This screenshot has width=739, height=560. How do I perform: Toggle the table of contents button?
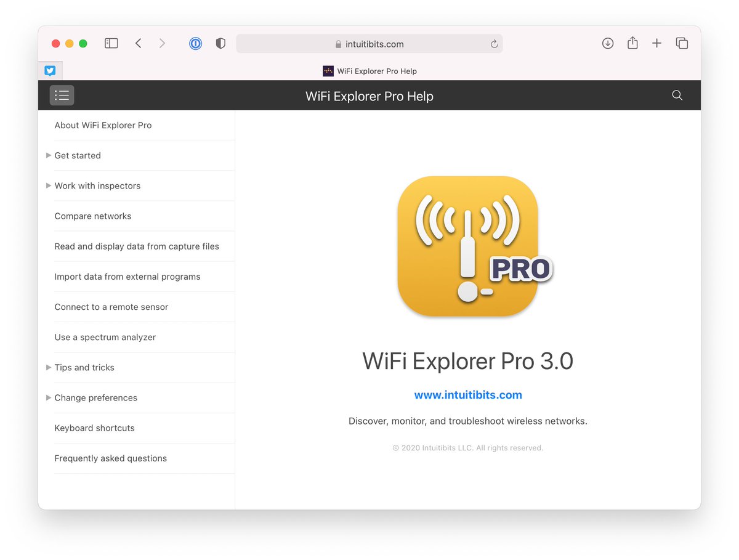tap(62, 95)
